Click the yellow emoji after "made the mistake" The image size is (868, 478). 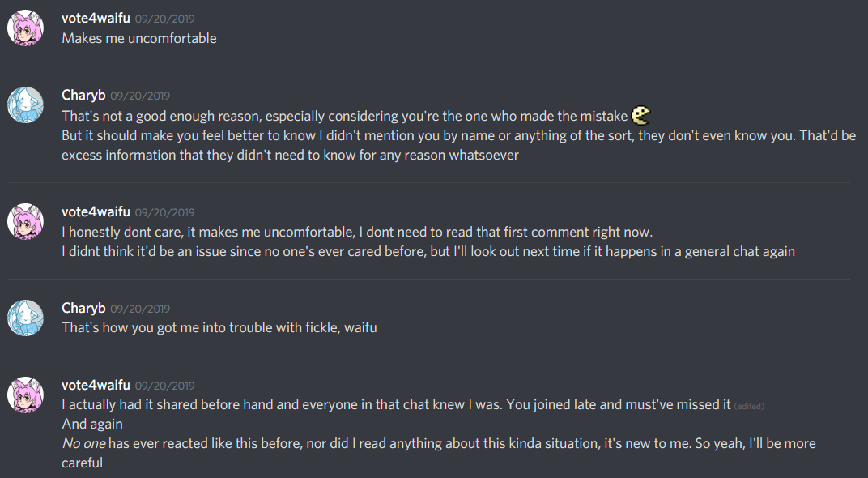tap(641, 115)
